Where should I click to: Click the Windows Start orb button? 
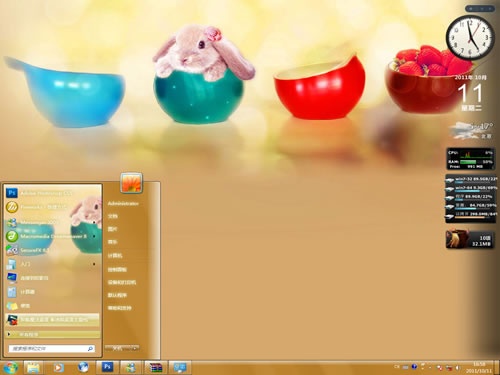pyautogui.click(x=10, y=368)
